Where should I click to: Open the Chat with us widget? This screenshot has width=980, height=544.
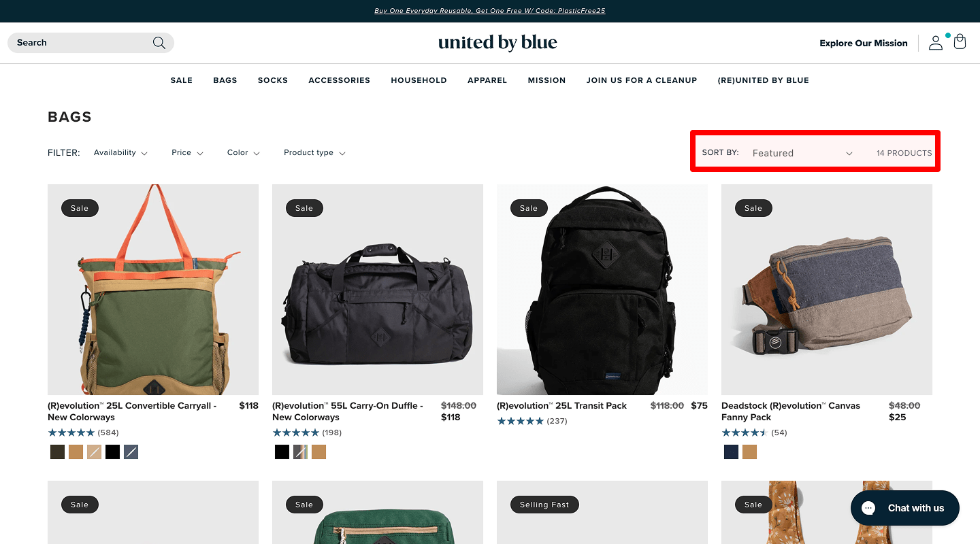click(904, 508)
